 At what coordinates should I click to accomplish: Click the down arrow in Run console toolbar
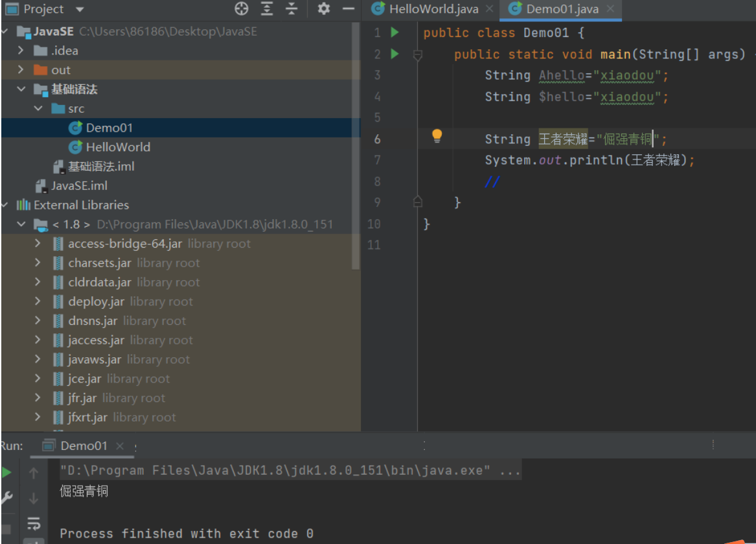33,498
